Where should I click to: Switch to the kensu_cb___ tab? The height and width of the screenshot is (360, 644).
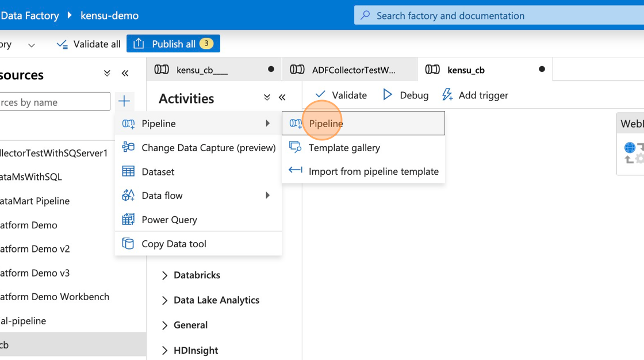click(214, 70)
